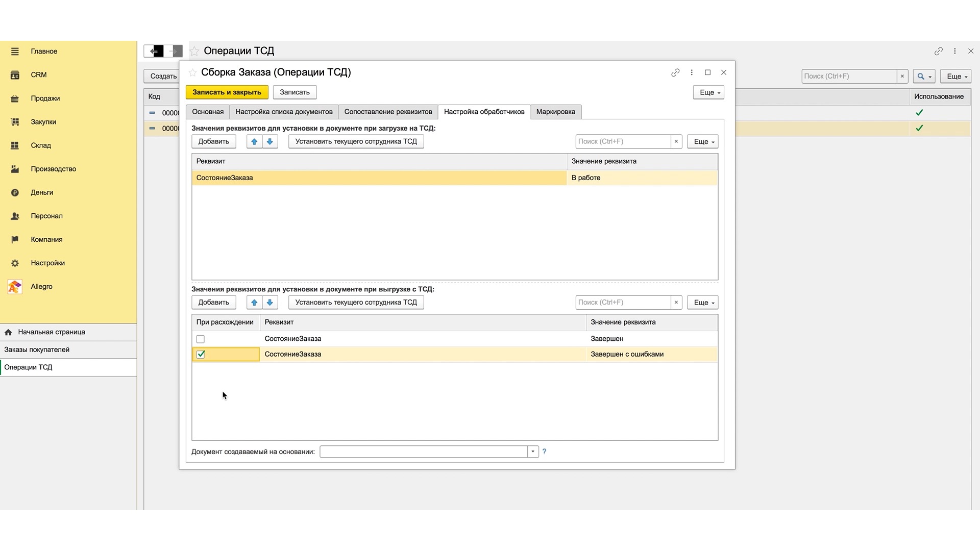The height and width of the screenshot is (551, 980).
Task: Open the Продажи section icon
Action: 15,98
